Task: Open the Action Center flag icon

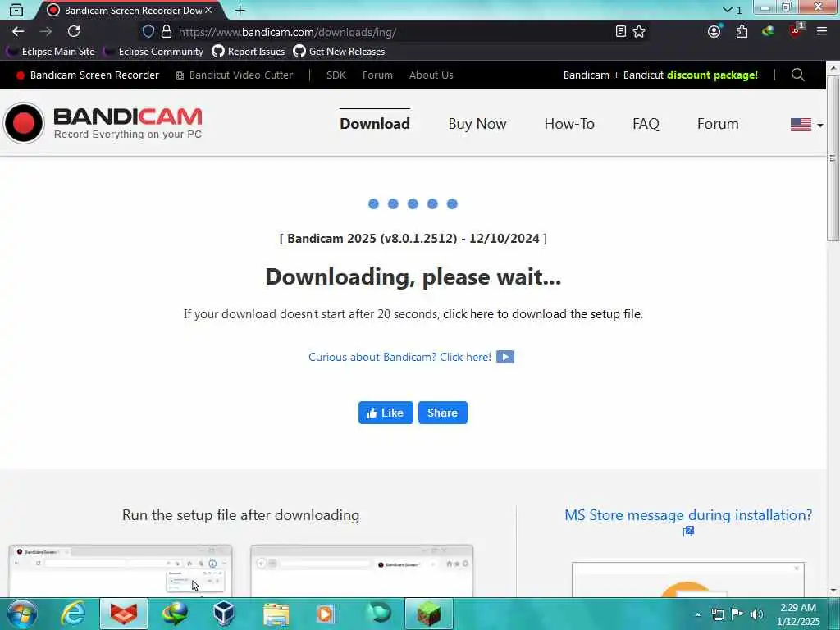Action: 737,614
